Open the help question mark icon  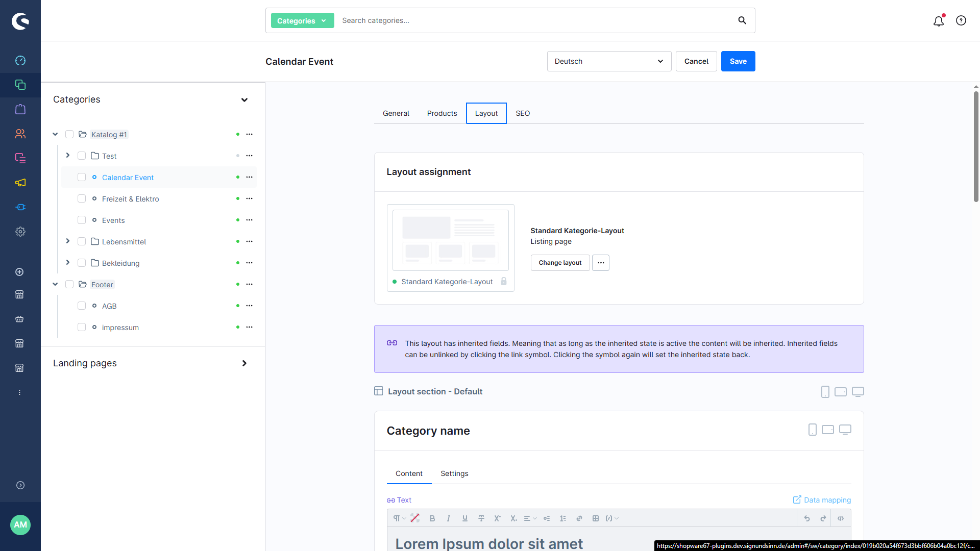(x=961, y=20)
